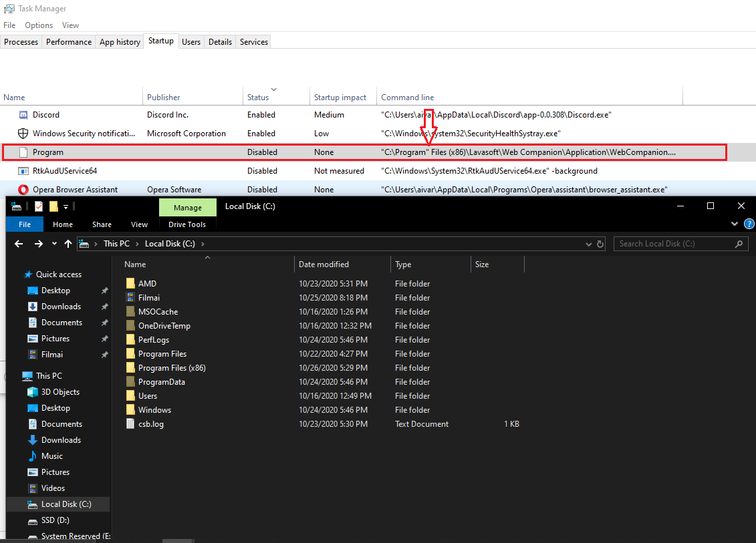Click the Manage contextual tab
The height and width of the screenshot is (543, 756).
tap(188, 208)
